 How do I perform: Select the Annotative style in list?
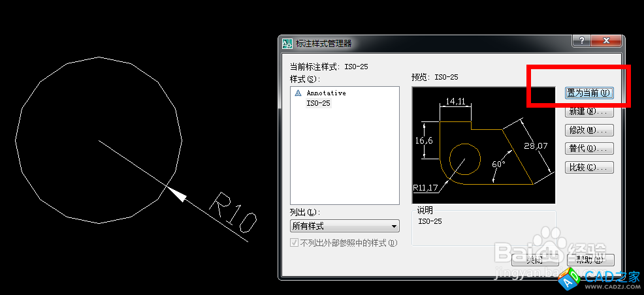pyautogui.click(x=326, y=93)
